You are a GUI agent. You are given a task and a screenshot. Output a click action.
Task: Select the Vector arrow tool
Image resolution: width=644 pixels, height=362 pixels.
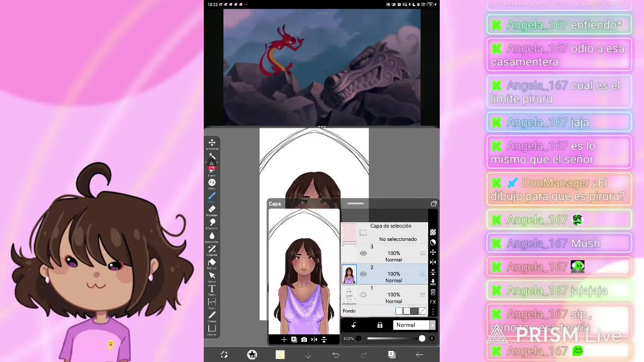click(x=212, y=276)
